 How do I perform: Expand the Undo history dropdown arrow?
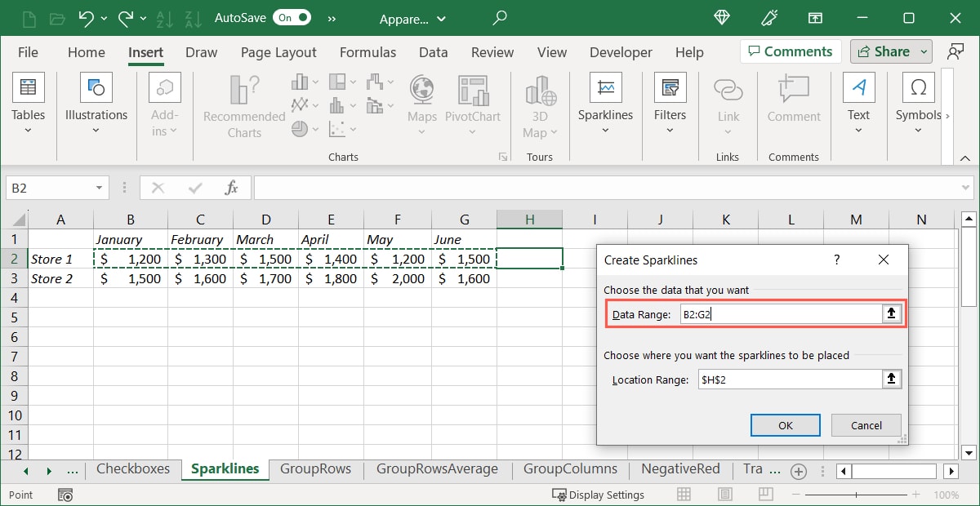coord(103,17)
